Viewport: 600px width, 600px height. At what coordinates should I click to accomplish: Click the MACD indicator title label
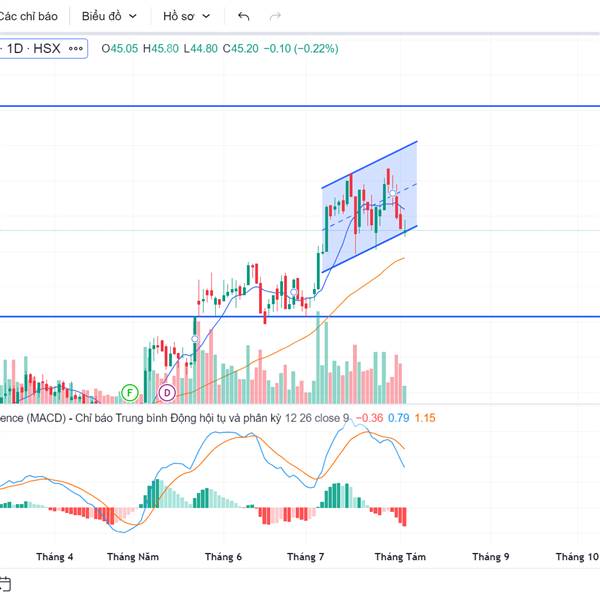(174, 418)
